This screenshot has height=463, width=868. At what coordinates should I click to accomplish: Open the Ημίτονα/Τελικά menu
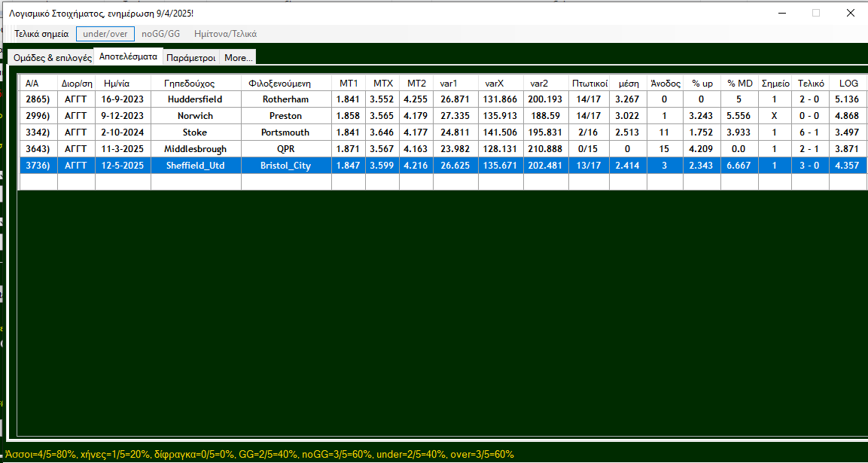(225, 34)
